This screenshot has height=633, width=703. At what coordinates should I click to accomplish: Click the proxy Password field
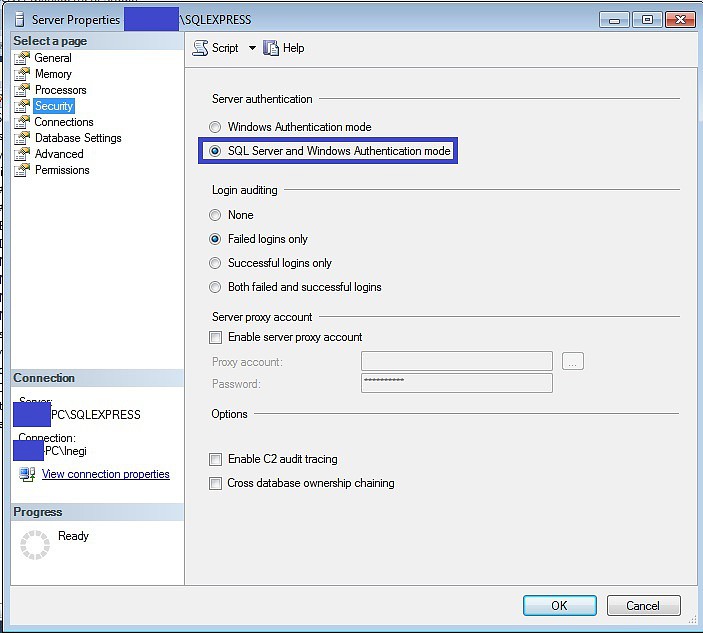tap(457, 383)
